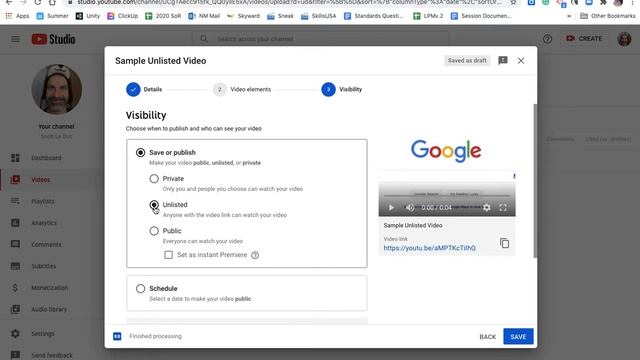Select the Save or publish option
640x360 pixels.
(140, 153)
